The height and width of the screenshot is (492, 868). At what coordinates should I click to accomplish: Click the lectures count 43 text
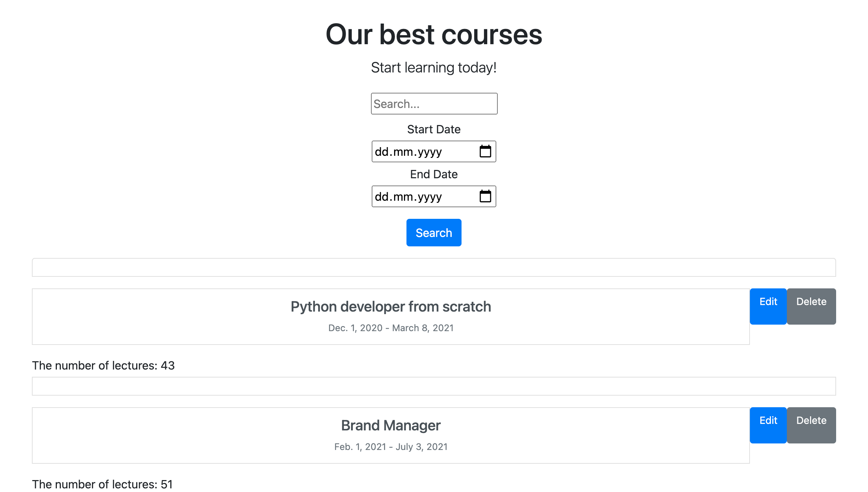(103, 366)
